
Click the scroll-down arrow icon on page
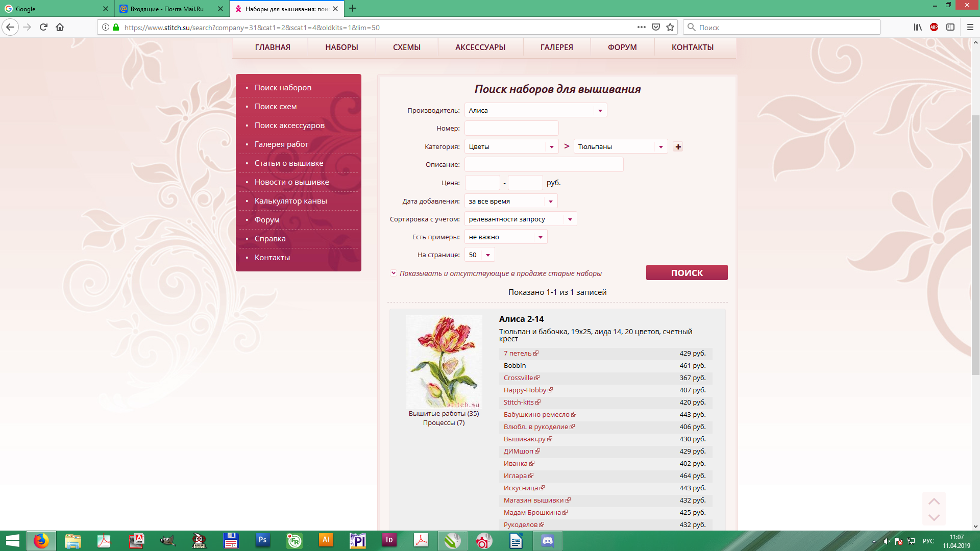[x=934, y=517]
